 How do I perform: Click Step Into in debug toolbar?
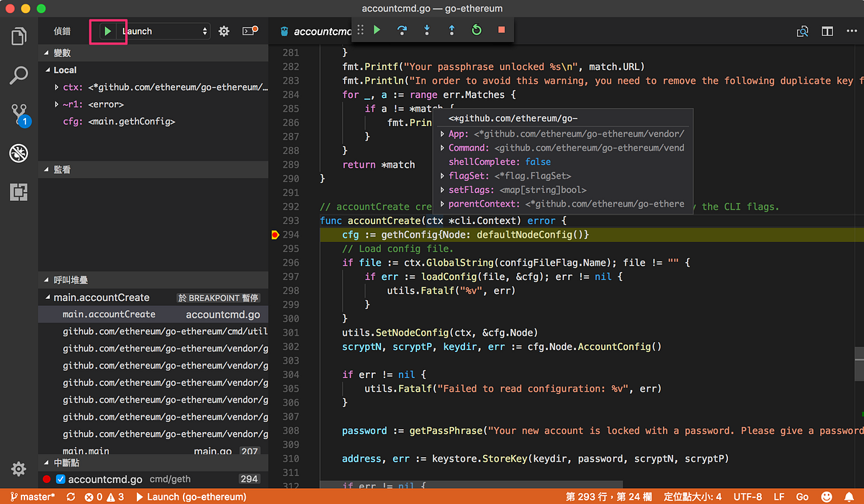pyautogui.click(x=427, y=30)
